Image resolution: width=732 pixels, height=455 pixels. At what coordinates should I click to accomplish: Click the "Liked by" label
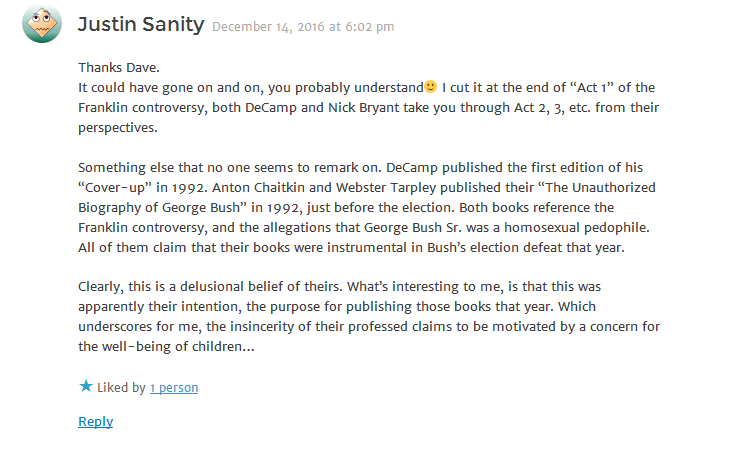(121, 388)
